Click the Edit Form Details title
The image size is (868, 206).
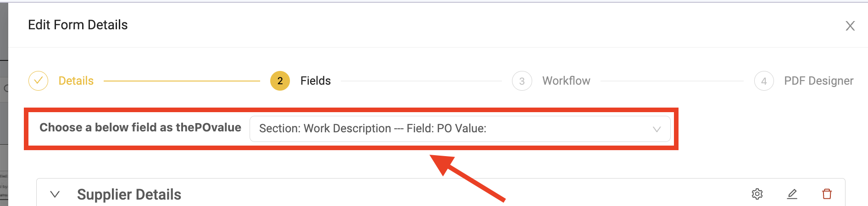click(x=78, y=25)
